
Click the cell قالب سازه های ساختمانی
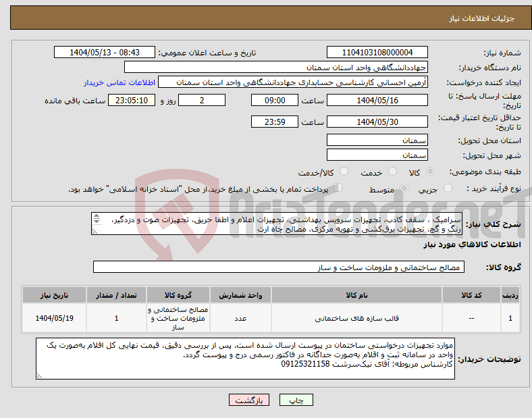coord(356,318)
